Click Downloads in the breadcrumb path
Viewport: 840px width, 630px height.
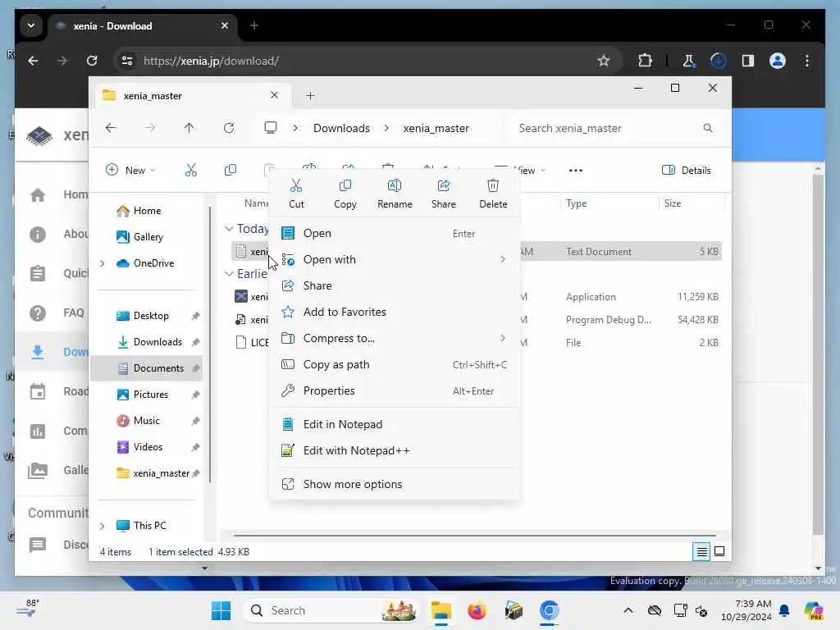[x=341, y=129]
